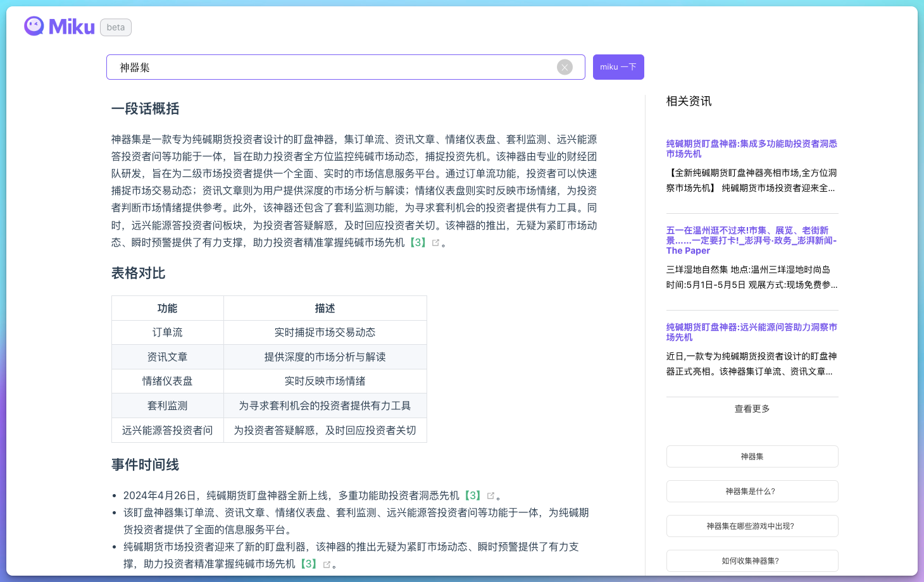The width and height of the screenshot is (924, 582).
Task: Click the 事件时间线 heading
Action: pos(146,465)
